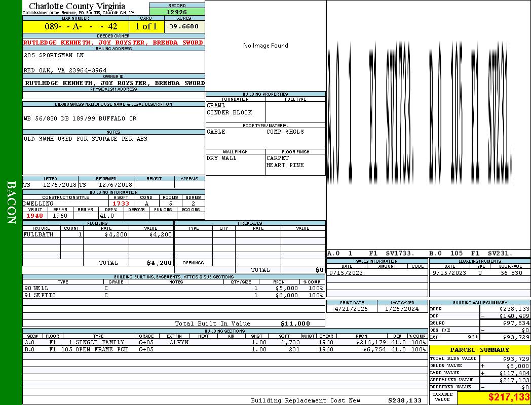Click the PARCEL SUMMARY header

(480, 350)
